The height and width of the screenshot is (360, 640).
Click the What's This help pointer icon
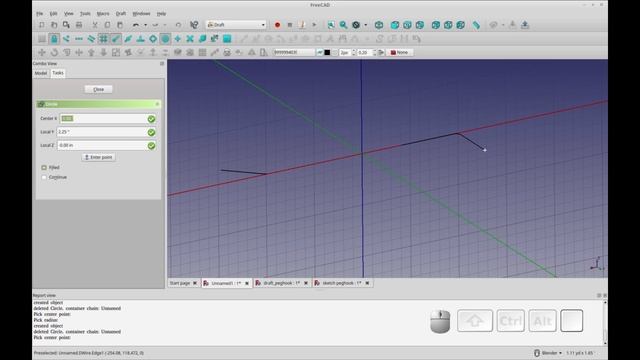pos(194,25)
